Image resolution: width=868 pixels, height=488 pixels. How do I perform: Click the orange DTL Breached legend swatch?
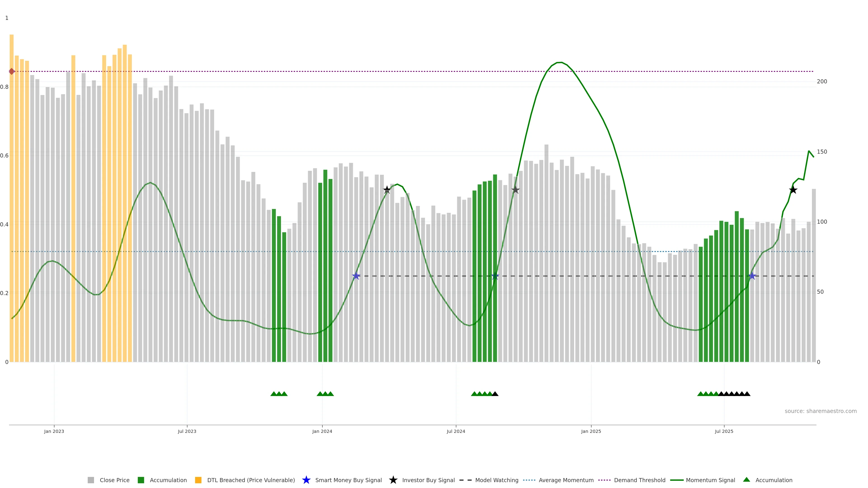198,480
